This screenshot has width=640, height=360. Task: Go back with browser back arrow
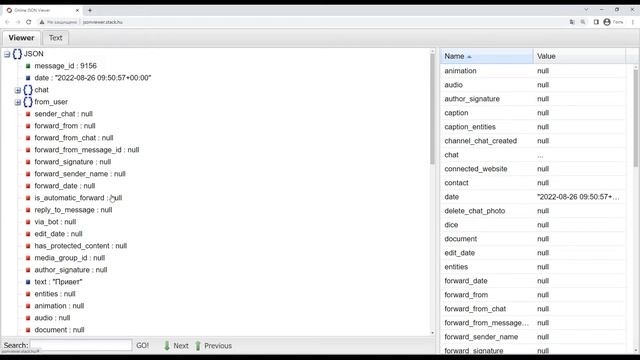7,22
